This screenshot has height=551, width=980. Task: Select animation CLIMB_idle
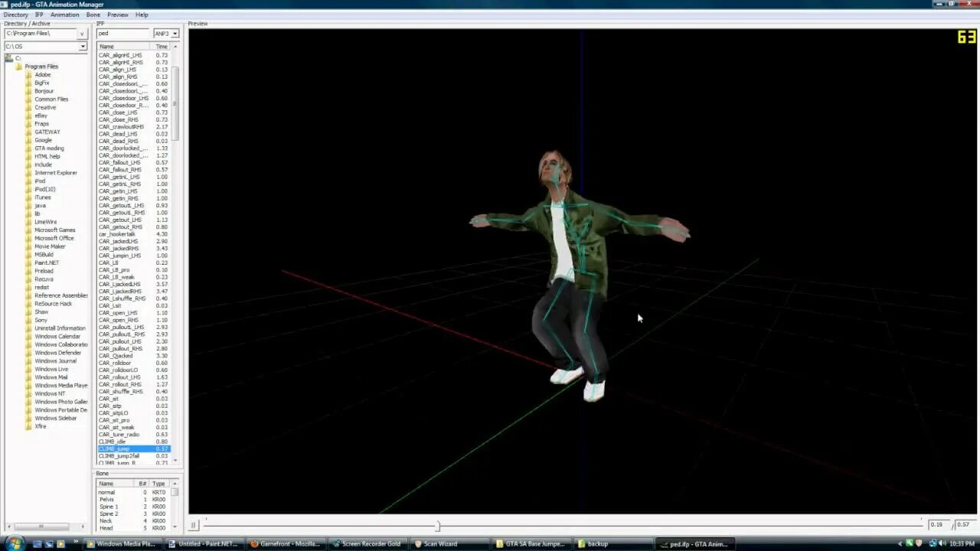(x=134, y=442)
